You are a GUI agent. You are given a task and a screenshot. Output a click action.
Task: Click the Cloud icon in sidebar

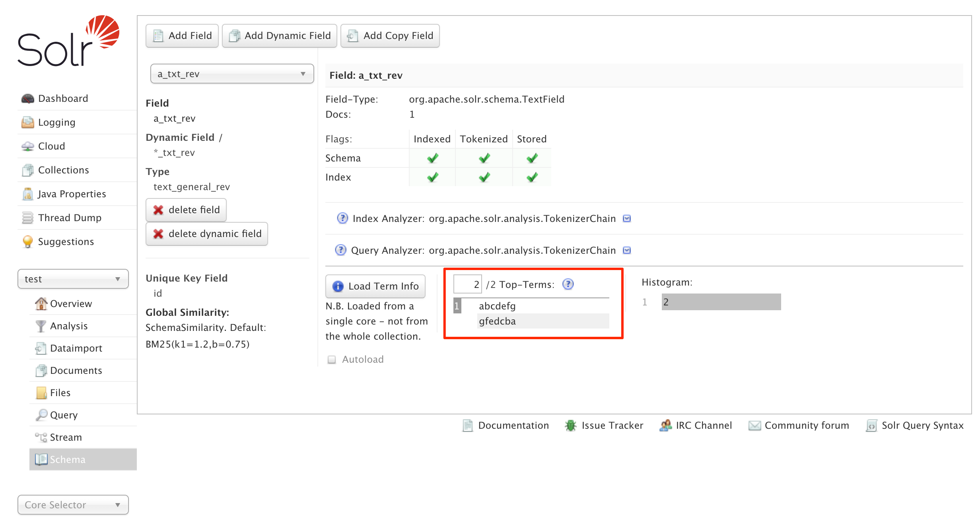pyautogui.click(x=27, y=146)
